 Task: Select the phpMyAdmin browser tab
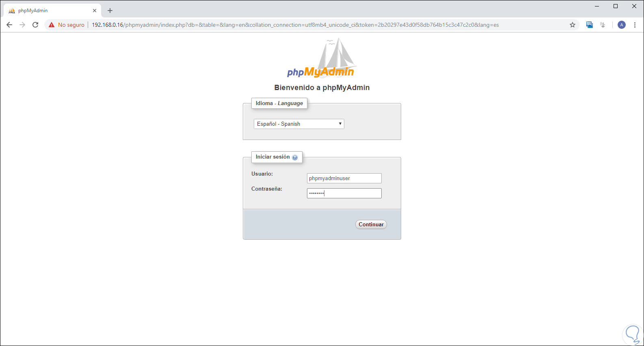coord(52,11)
